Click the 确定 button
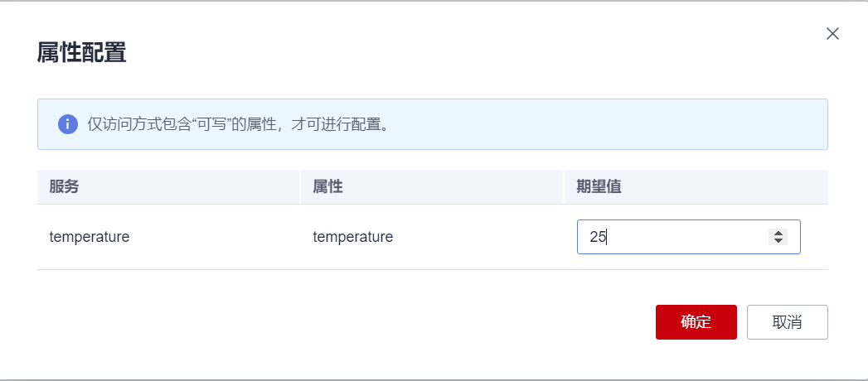This screenshot has height=381, width=868. point(696,322)
